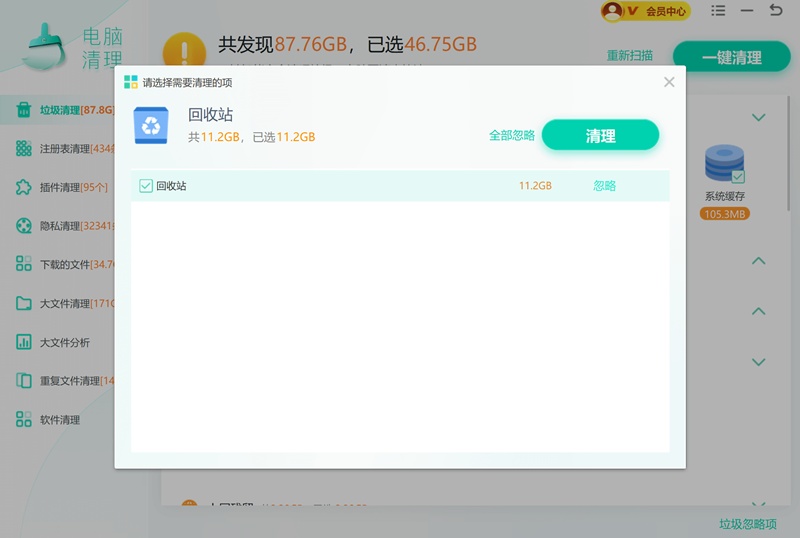800x538 pixels.
Task: Click the 电脑清理 broom logo
Action: pyautogui.click(x=44, y=47)
